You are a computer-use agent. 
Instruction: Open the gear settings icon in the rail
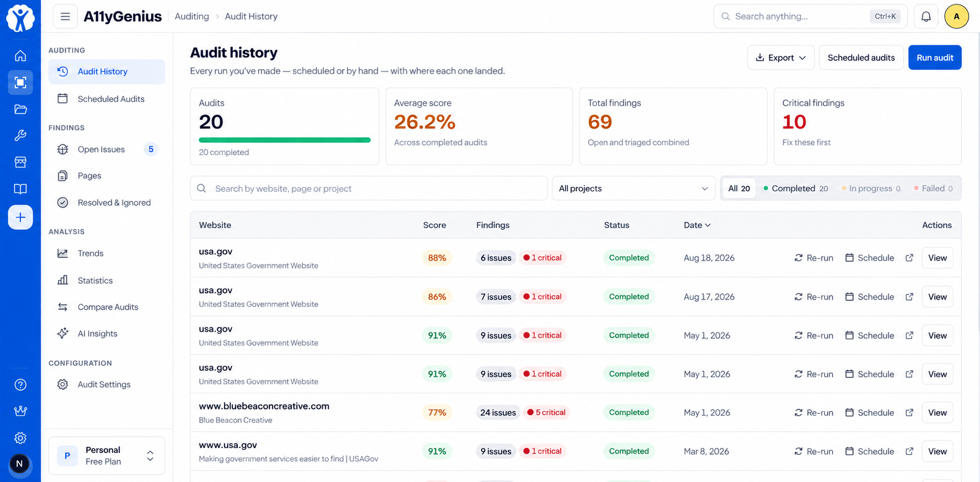pos(20,438)
